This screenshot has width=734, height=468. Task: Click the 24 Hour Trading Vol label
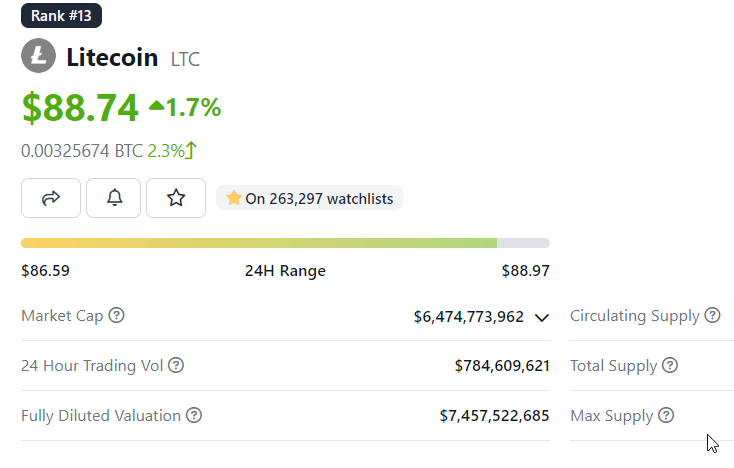click(x=92, y=366)
